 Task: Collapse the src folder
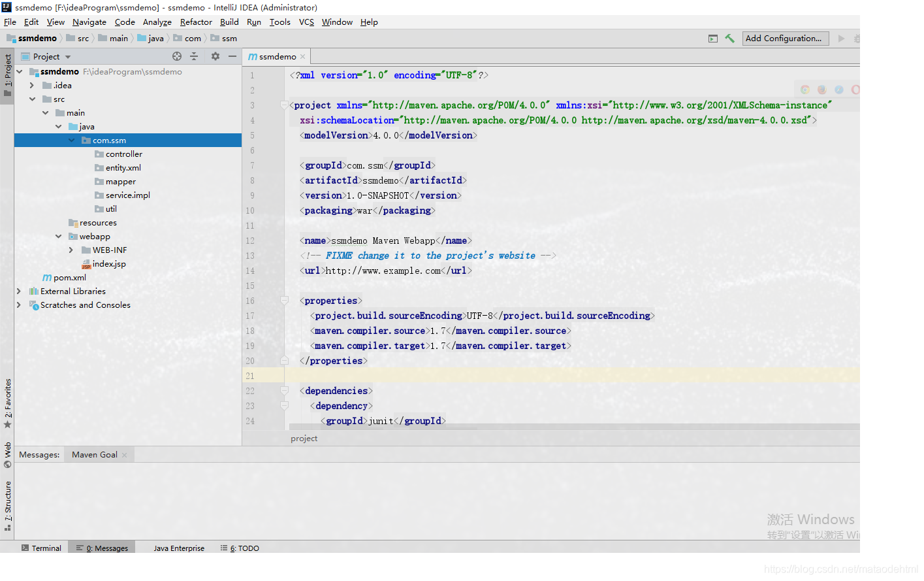tap(32, 99)
